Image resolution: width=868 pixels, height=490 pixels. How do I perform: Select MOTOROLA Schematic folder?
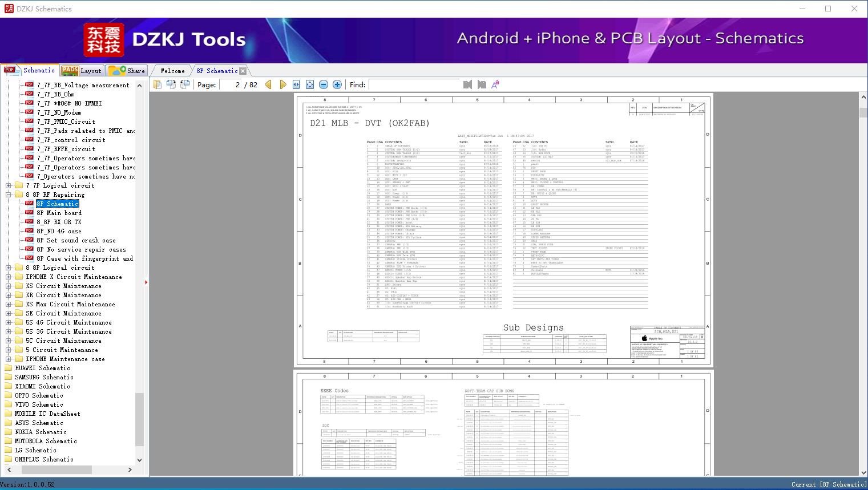click(x=46, y=441)
